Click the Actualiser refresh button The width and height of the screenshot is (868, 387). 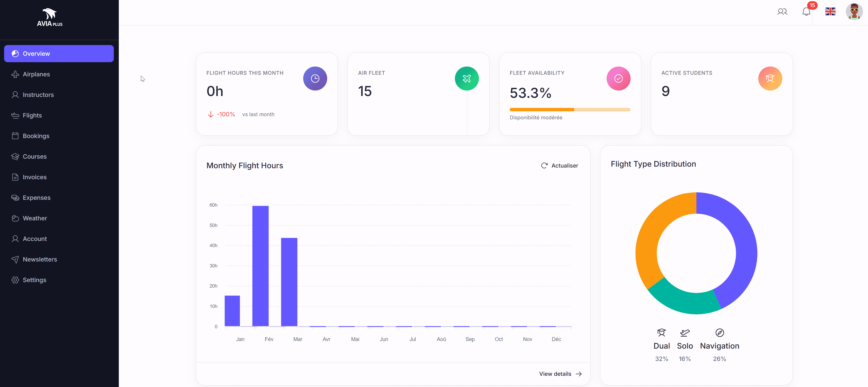(x=559, y=165)
